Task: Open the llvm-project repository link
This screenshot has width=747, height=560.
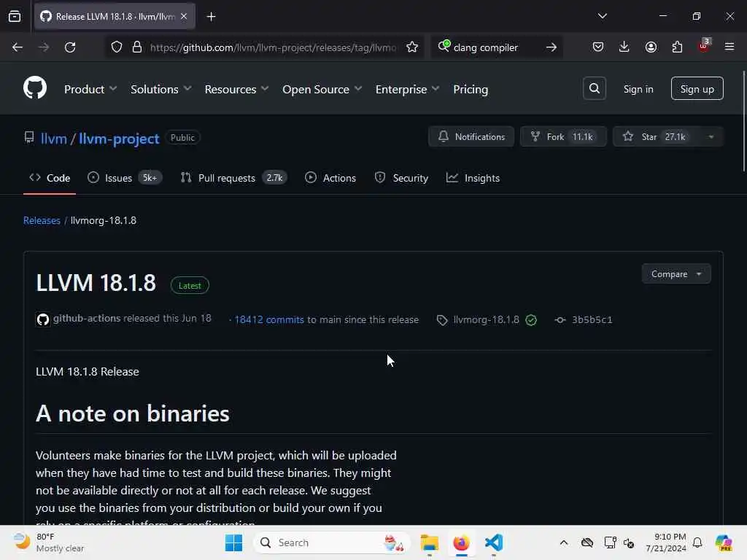Action: click(119, 139)
